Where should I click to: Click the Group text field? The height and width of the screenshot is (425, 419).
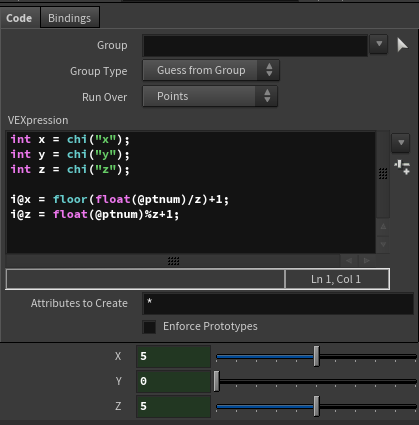click(255, 45)
